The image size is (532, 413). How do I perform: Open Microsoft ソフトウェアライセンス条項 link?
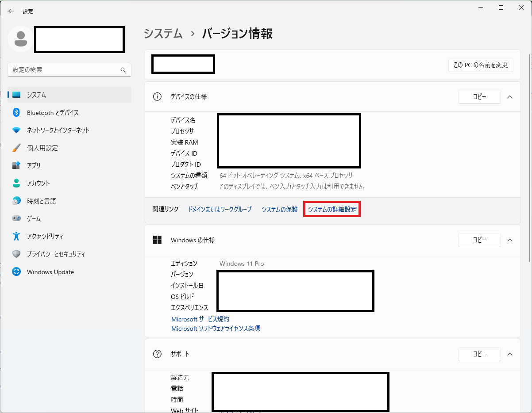(216, 329)
